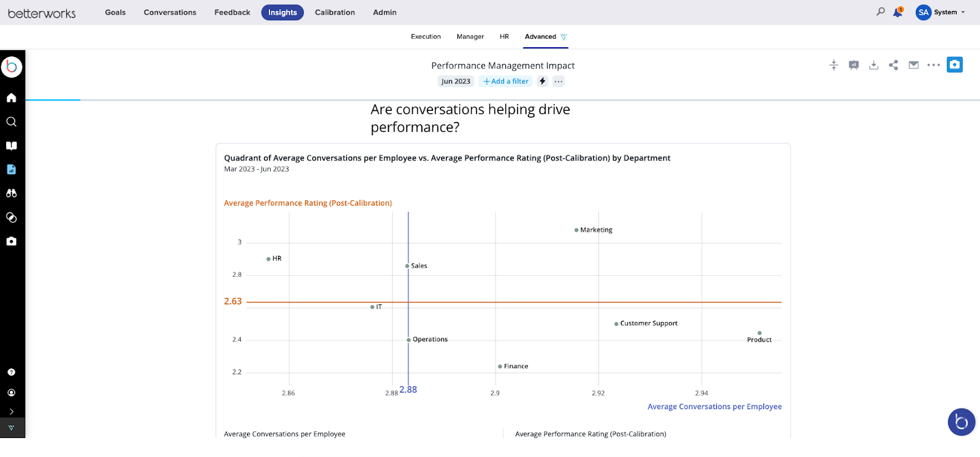Open sidebar camera snapshots icon

[x=11, y=241]
